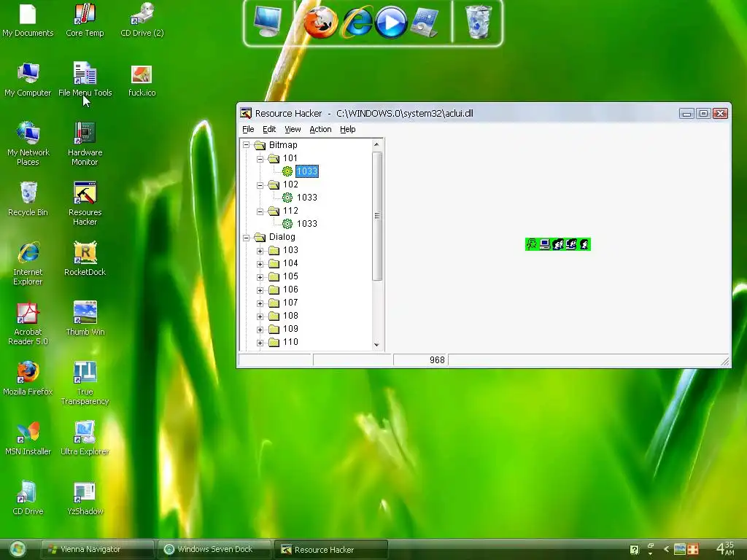Collapse the Bitmap tree node
Viewport: 747px width, 560px height.
247,145
